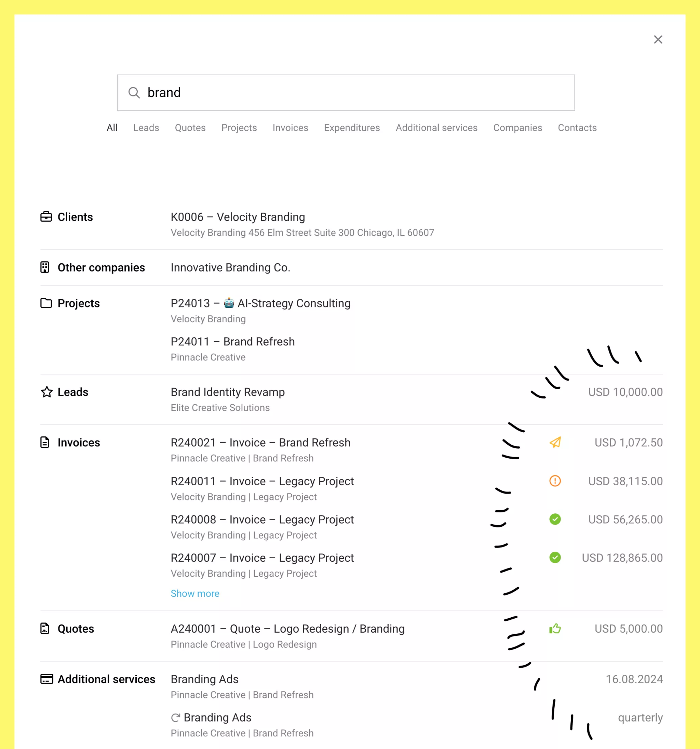The image size is (700, 749).
Task: Click the Other companies section heading
Action: pos(101,267)
